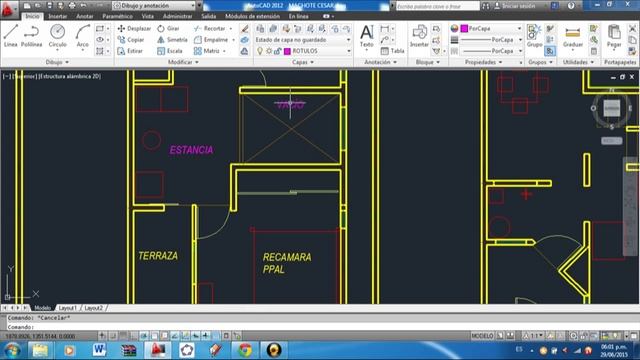Image resolution: width=640 pixels, height=360 pixels.
Task: Expand the Anotación panel
Action: 380,62
